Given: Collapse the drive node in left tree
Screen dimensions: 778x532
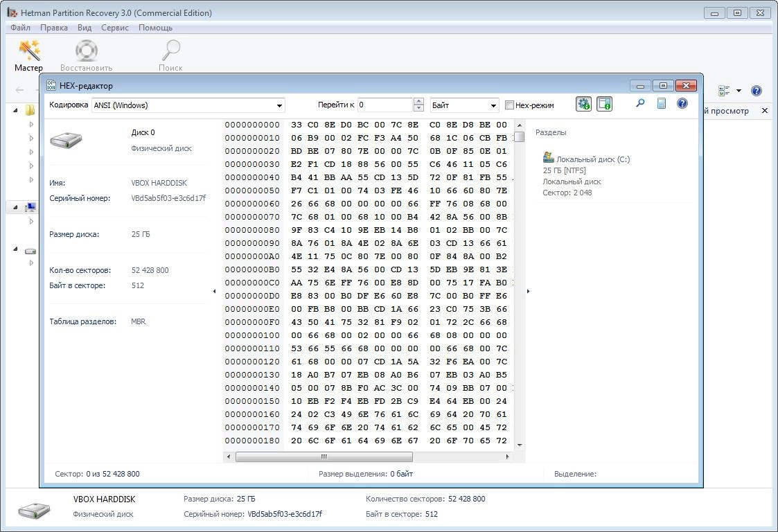Looking at the screenshot, I should tap(15, 249).
